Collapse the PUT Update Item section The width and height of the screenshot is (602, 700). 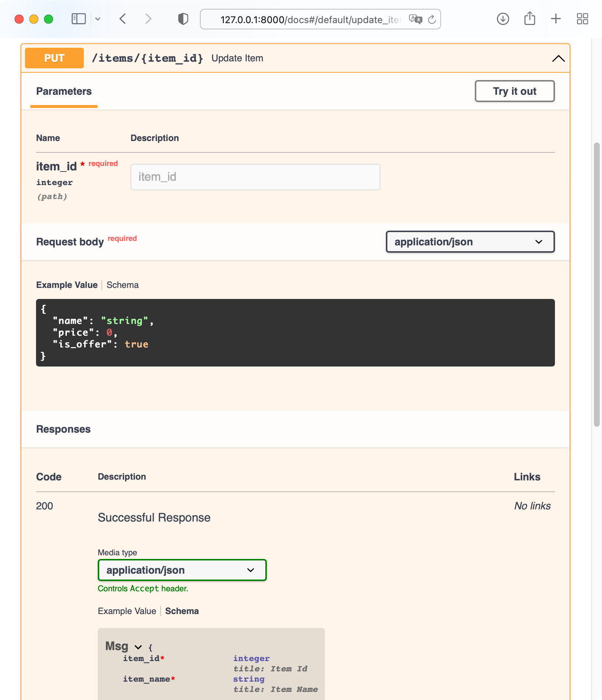tap(558, 58)
